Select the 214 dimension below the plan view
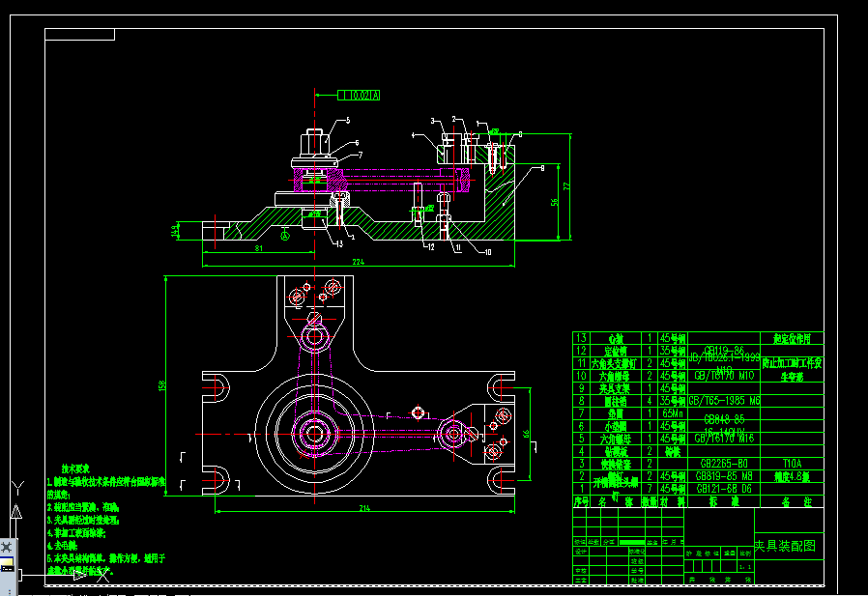The height and width of the screenshot is (596, 868). pyautogui.click(x=364, y=508)
